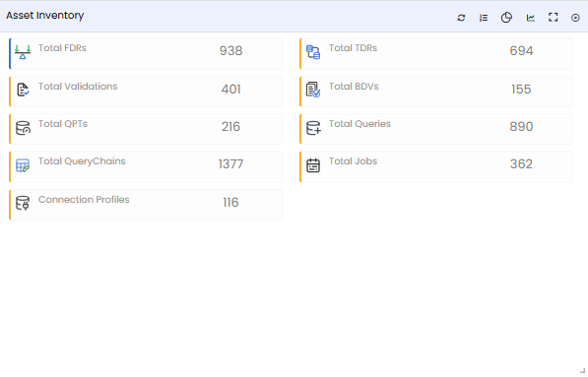Click the Connection Profiles plug icon
The image size is (588, 377).
coord(23,203)
